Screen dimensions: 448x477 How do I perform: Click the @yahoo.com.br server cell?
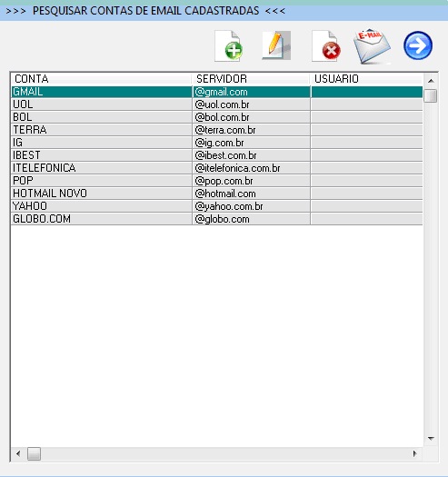pos(252,206)
